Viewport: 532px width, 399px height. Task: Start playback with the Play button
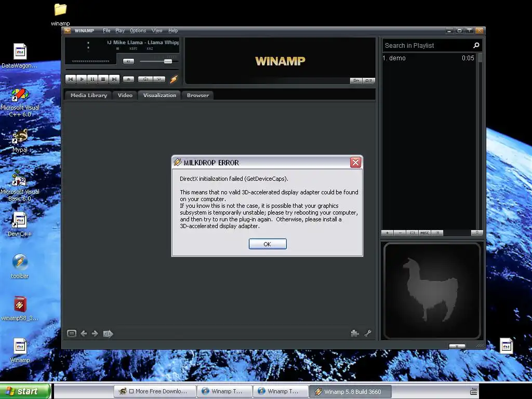coord(82,79)
